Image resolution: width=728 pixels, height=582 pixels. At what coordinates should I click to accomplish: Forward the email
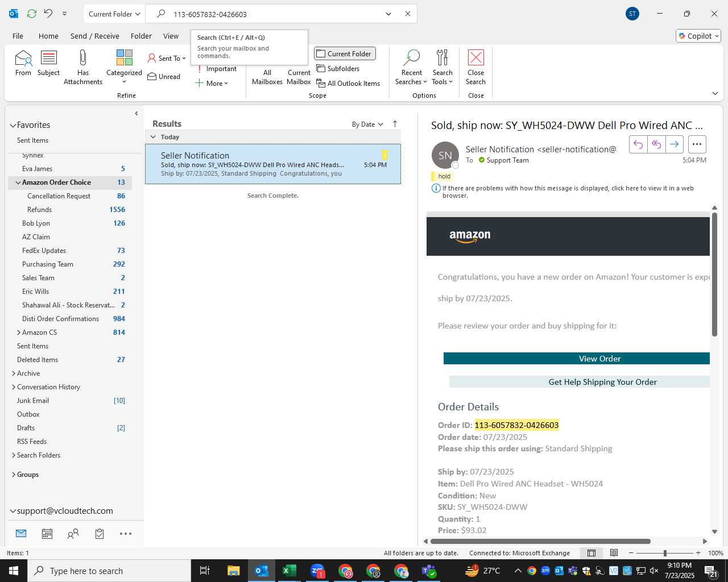pyautogui.click(x=675, y=144)
